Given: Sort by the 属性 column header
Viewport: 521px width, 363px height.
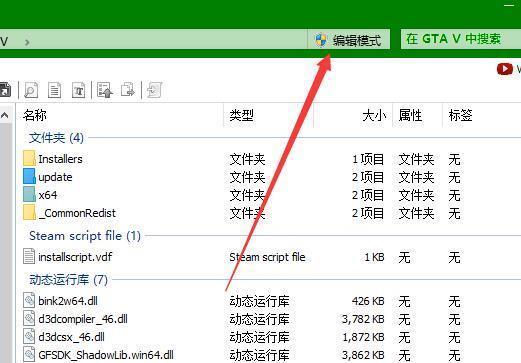Looking at the screenshot, I should tap(410, 115).
